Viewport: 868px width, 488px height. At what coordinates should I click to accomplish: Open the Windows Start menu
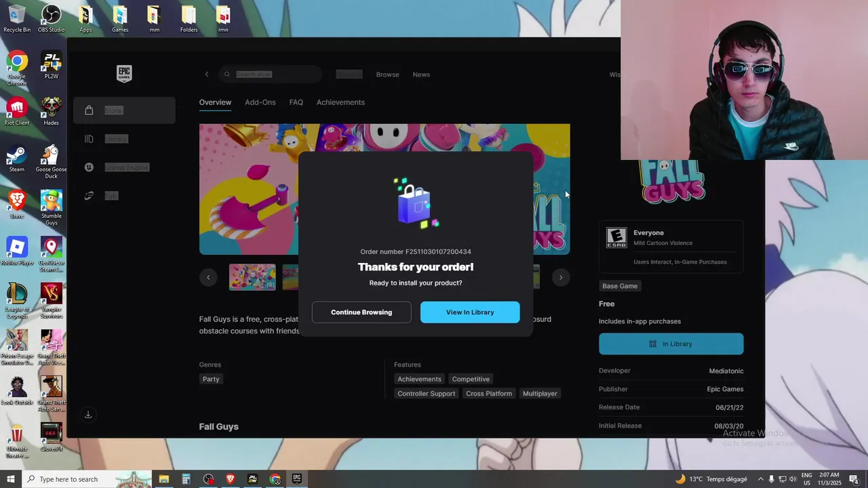10,479
